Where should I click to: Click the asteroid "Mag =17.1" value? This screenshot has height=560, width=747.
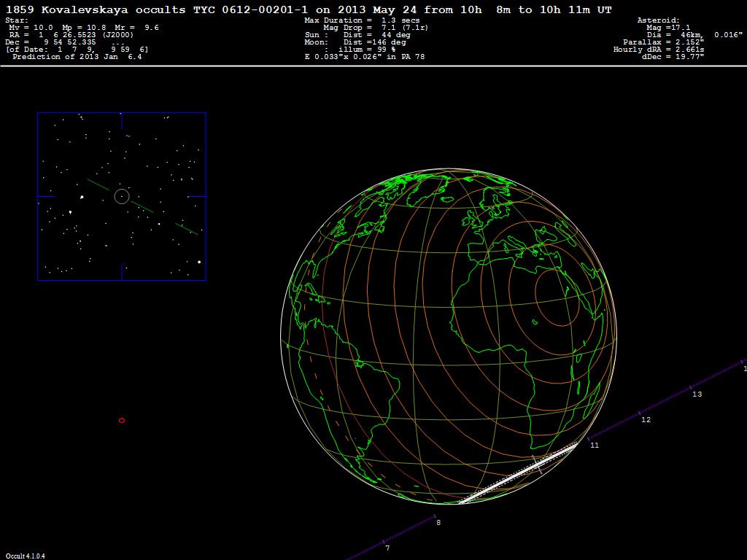[668, 28]
